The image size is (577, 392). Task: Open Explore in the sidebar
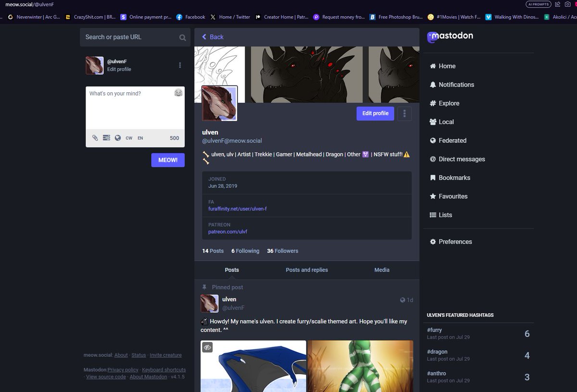point(444,103)
